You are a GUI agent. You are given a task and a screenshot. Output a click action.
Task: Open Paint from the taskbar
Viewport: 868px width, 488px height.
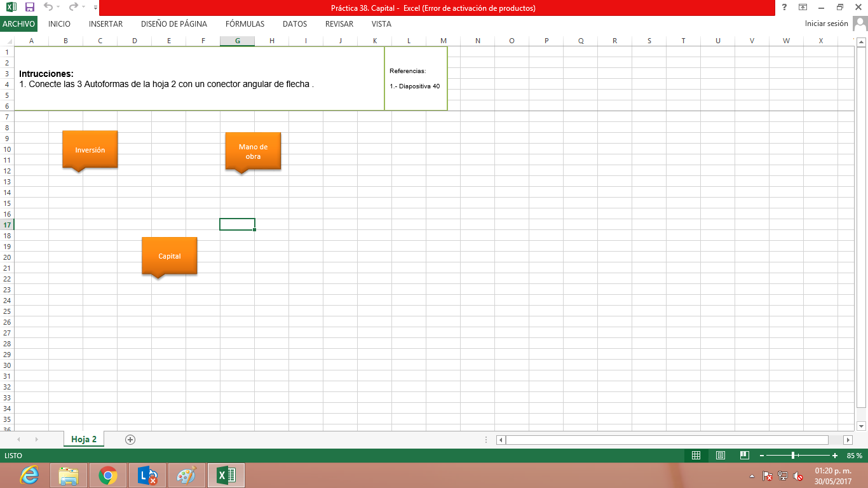pos(187,475)
